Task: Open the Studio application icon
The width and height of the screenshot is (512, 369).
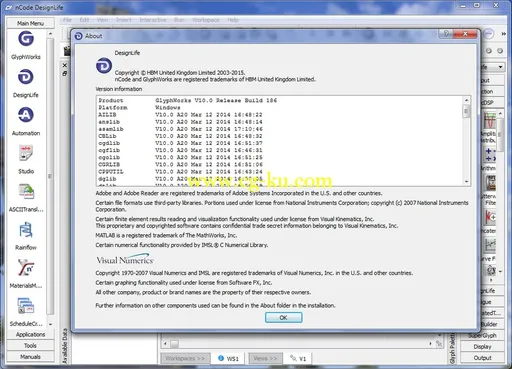Action: [26, 153]
